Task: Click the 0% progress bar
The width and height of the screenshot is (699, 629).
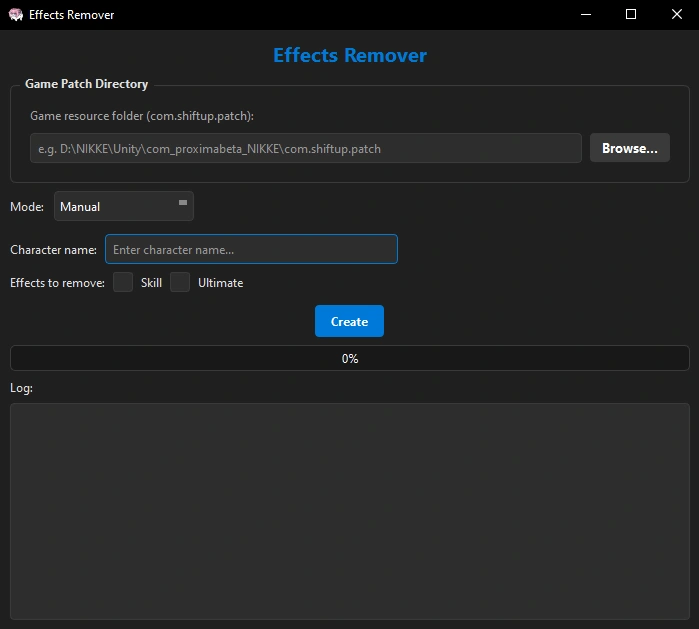Action: pyautogui.click(x=350, y=358)
